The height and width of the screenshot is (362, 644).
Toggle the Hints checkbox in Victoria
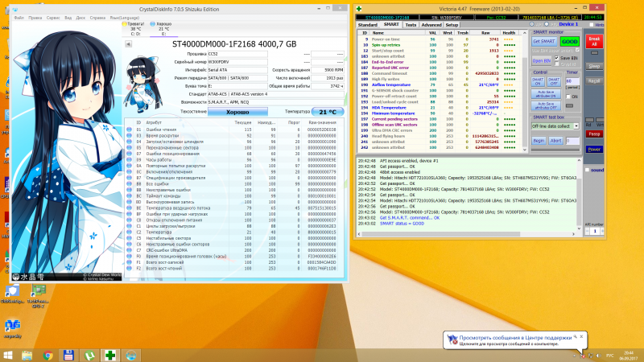pos(592,25)
